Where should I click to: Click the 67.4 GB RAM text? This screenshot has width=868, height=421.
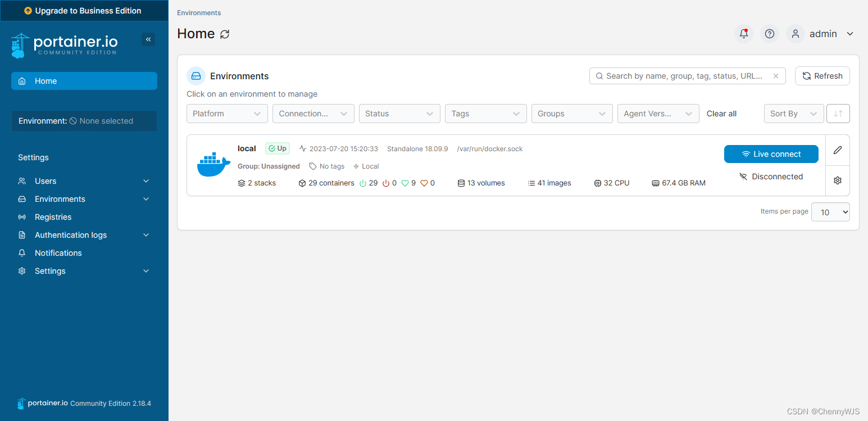pyautogui.click(x=684, y=183)
